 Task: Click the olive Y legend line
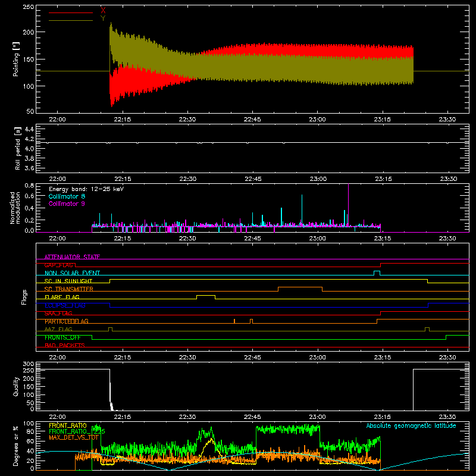(71, 21)
